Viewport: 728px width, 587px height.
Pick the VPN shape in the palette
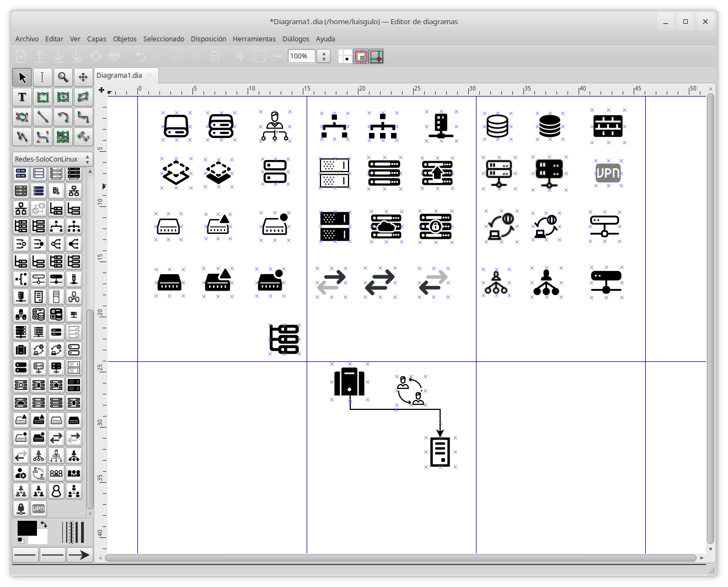point(39,509)
